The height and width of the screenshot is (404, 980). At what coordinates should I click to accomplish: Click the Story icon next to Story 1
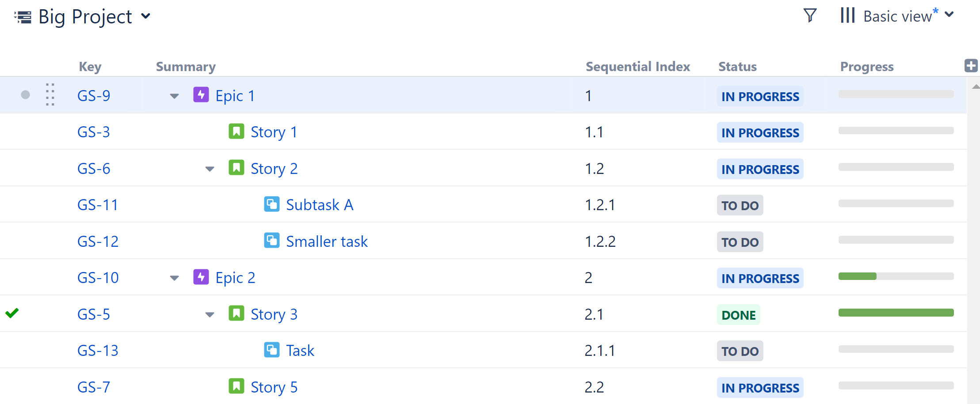click(x=236, y=131)
